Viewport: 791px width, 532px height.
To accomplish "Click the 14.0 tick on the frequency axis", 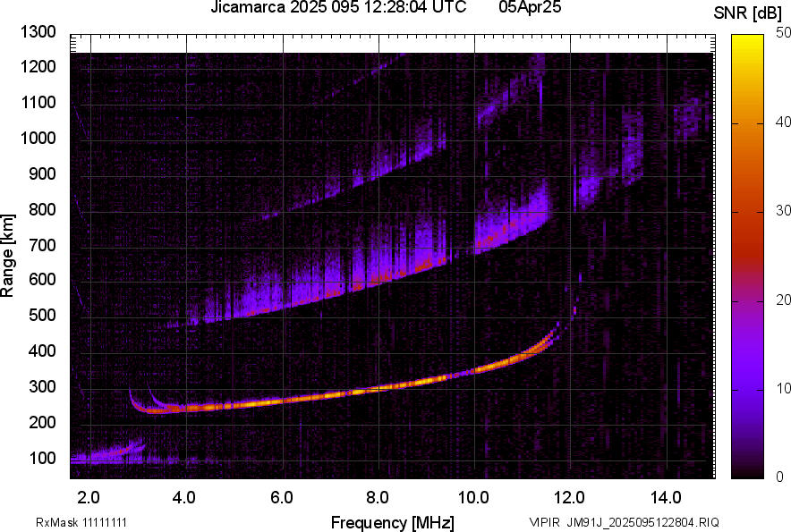I will tap(667, 496).
